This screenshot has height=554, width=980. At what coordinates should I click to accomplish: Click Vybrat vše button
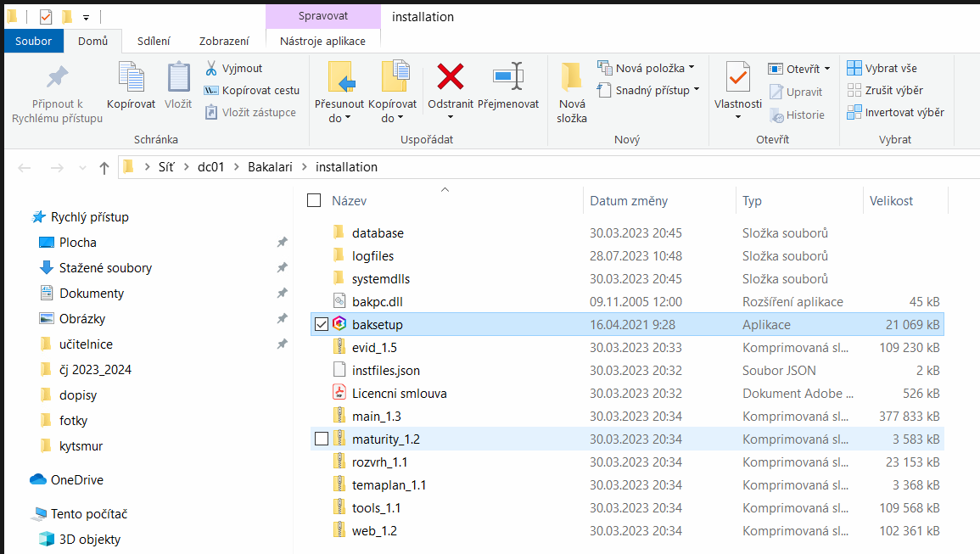[882, 68]
